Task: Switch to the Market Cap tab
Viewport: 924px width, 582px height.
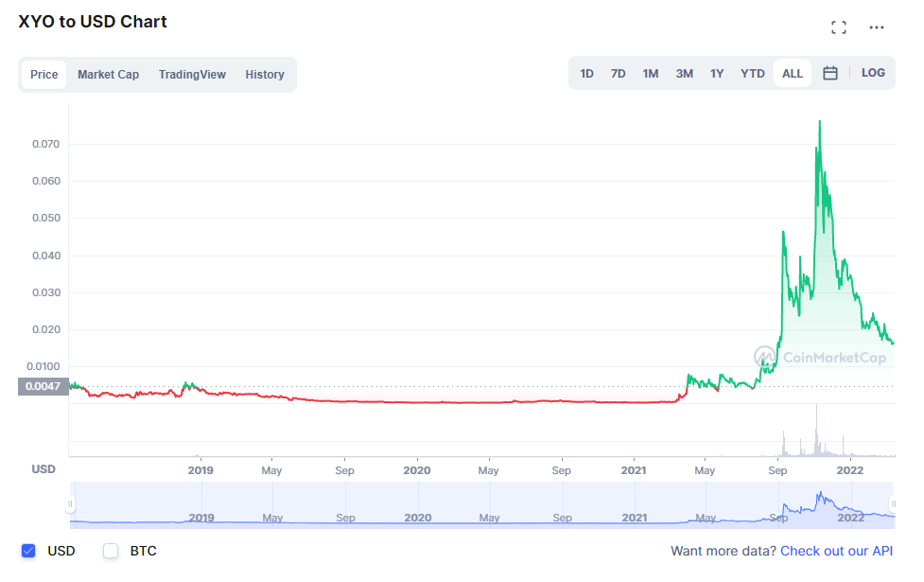Action: [109, 75]
